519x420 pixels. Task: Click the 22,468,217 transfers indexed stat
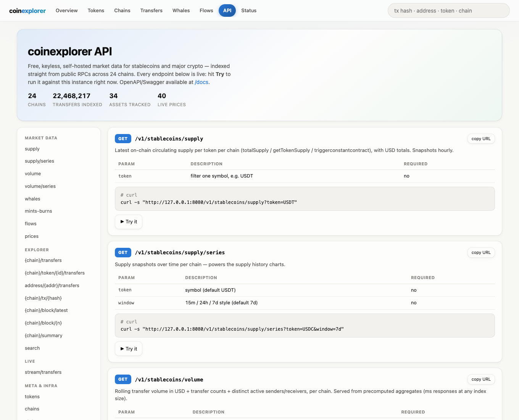77,100
